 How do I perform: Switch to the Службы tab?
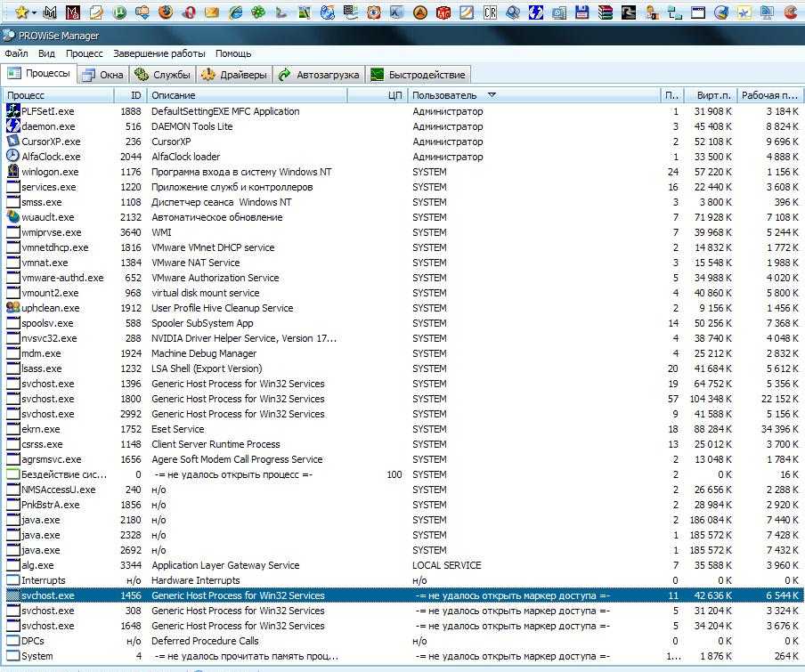pos(162,75)
